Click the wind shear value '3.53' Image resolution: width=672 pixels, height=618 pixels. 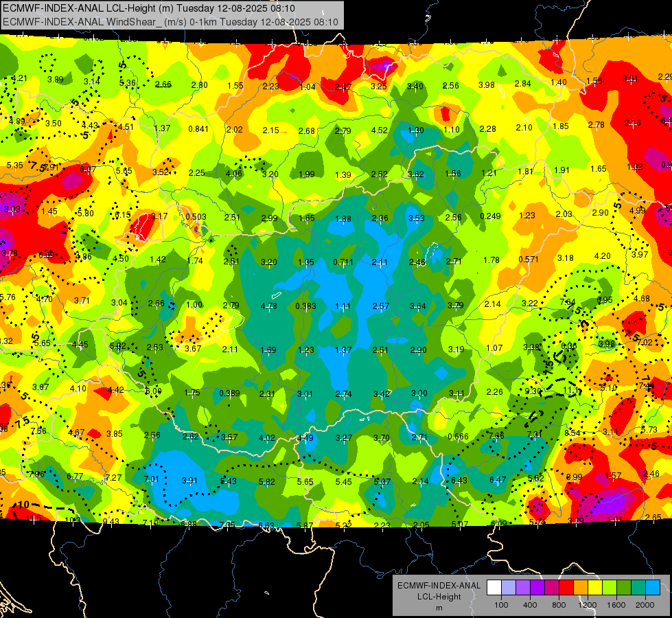coord(416,218)
